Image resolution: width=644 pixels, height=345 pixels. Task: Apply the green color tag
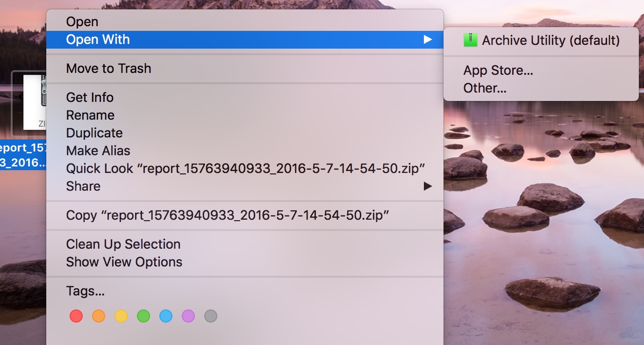coord(143,316)
